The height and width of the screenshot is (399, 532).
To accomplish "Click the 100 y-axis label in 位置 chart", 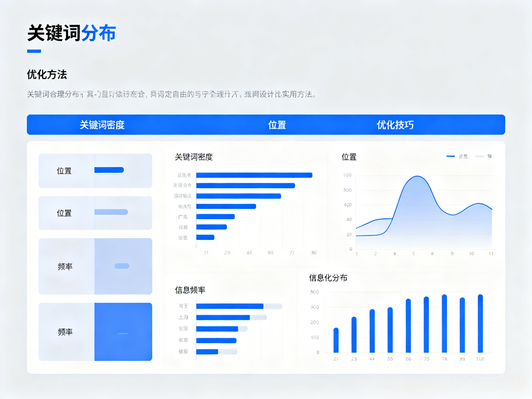I will 347,175.
